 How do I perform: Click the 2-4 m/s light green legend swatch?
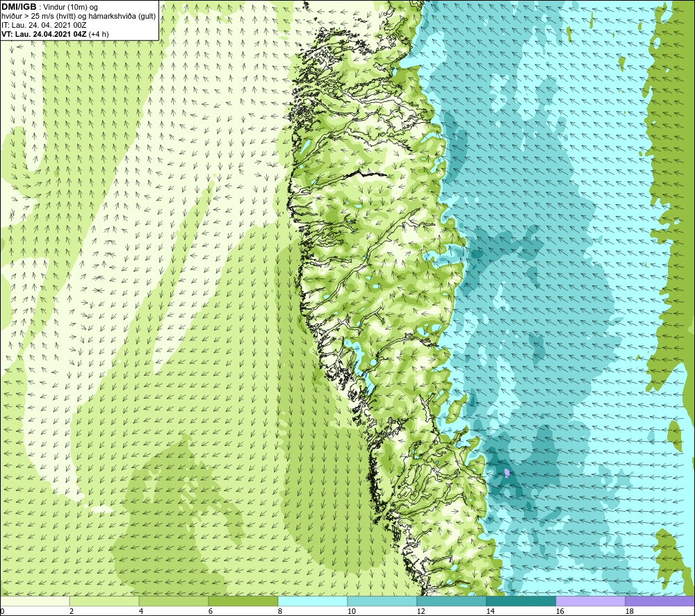[104, 601]
